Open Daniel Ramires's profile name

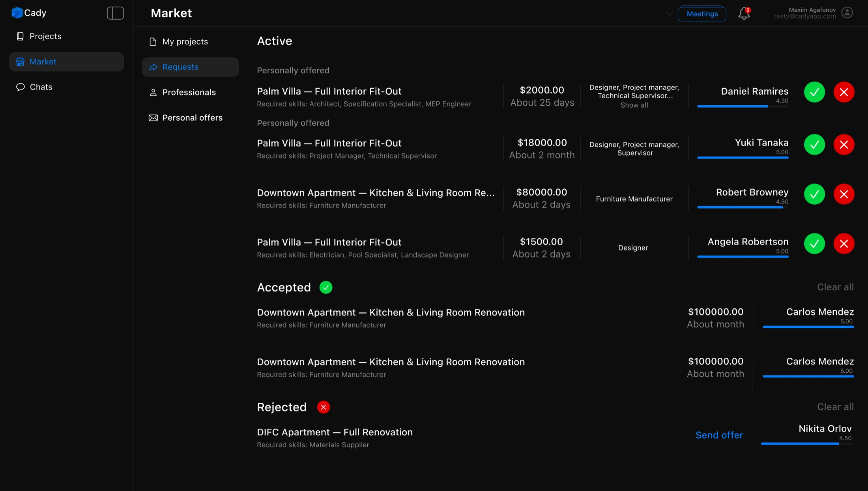[754, 91]
